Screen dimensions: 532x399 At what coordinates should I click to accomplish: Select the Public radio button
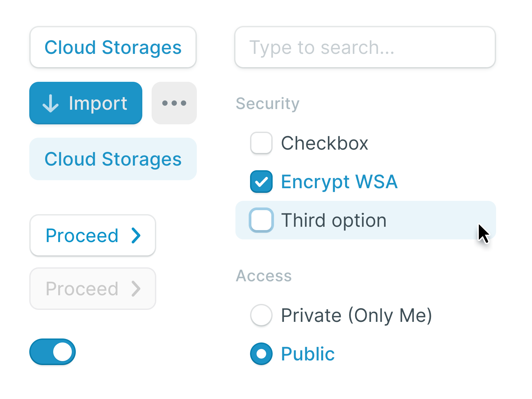261,354
